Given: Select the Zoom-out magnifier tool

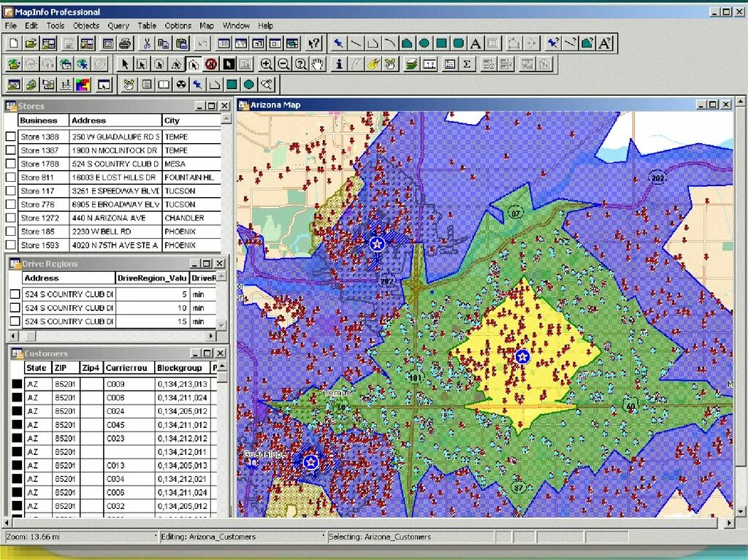Looking at the screenshot, I should point(284,64).
